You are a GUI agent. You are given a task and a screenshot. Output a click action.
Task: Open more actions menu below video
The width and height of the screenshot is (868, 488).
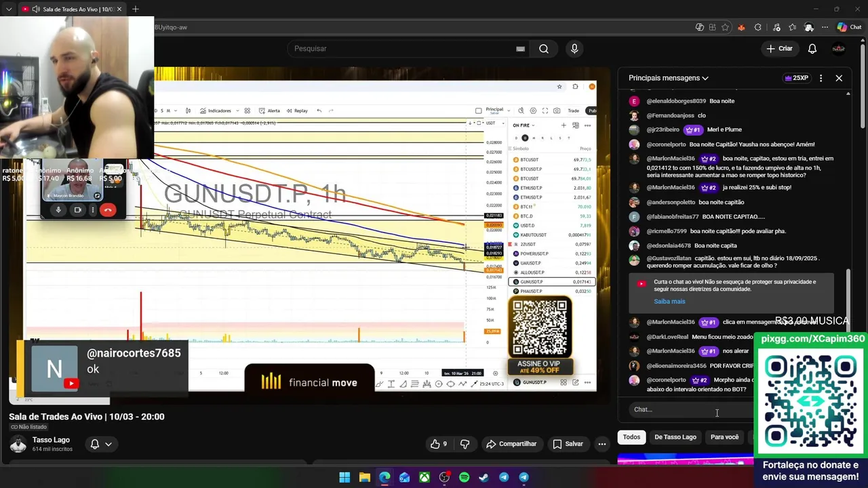click(601, 444)
